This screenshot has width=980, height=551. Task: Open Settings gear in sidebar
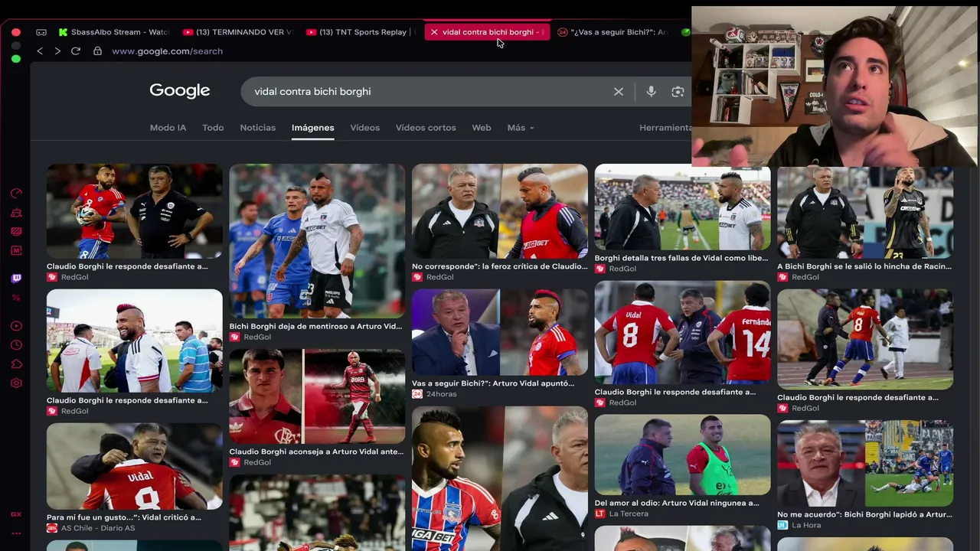tap(16, 383)
